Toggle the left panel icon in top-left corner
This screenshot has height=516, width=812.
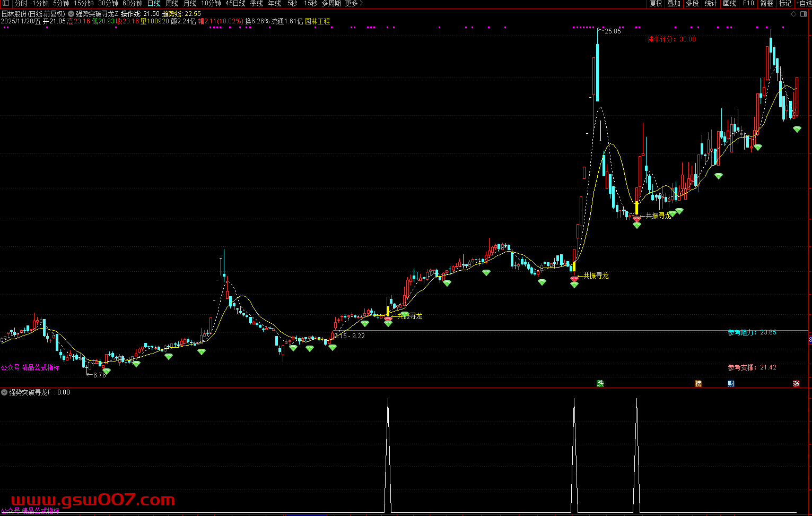point(6,3)
